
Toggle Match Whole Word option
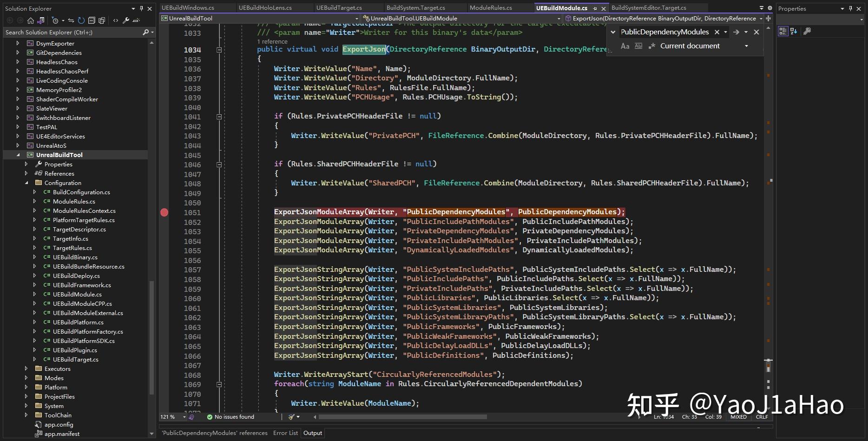[x=638, y=46]
